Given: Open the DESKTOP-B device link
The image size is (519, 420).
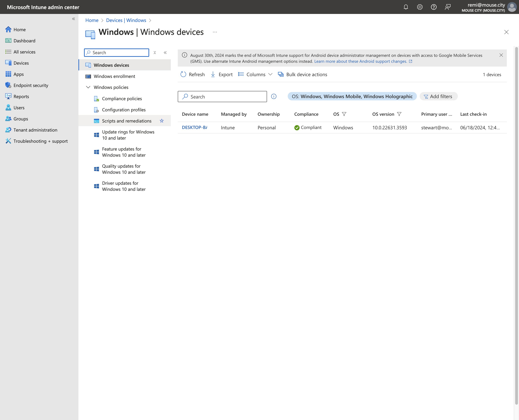Looking at the screenshot, I should coord(194,128).
